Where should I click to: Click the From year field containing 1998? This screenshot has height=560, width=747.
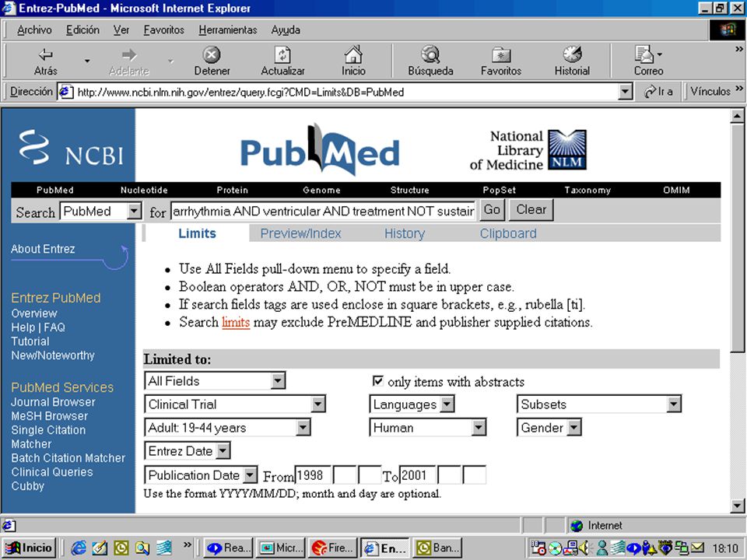[x=313, y=474]
